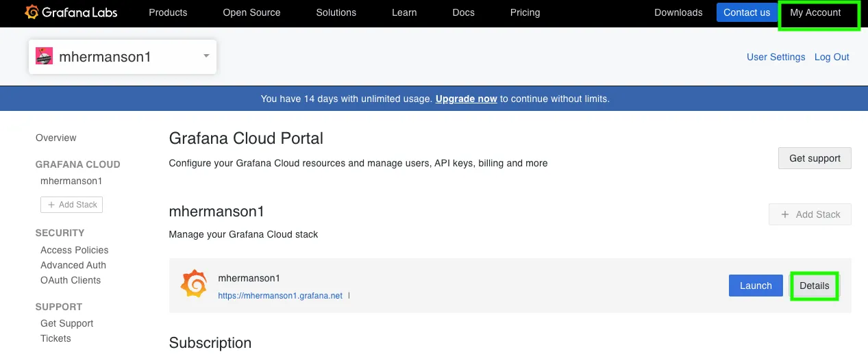Open the Open Source menu
This screenshot has height=354, width=868.
(251, 12)
